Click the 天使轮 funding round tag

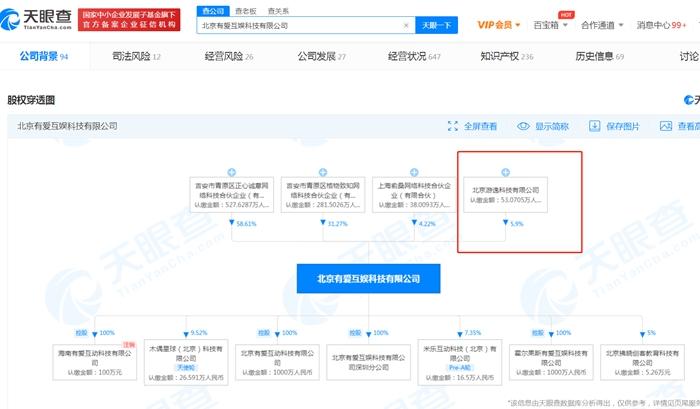click(186, 367)
